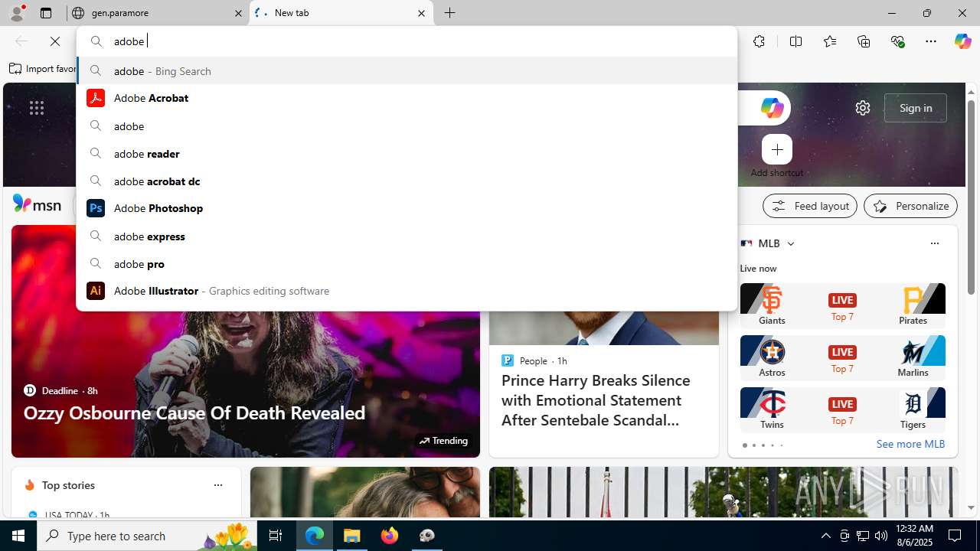Select 'adobe - Bing Search' suggestion
The height and width of the screenshot is (551, 980).
(x=407, y=70)
